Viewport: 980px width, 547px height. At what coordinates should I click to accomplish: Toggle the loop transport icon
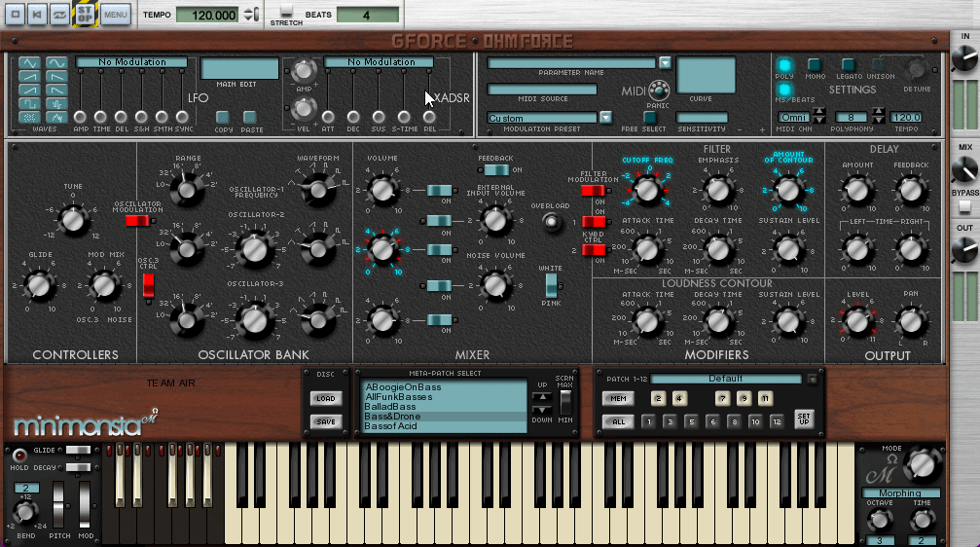[61, 15]
